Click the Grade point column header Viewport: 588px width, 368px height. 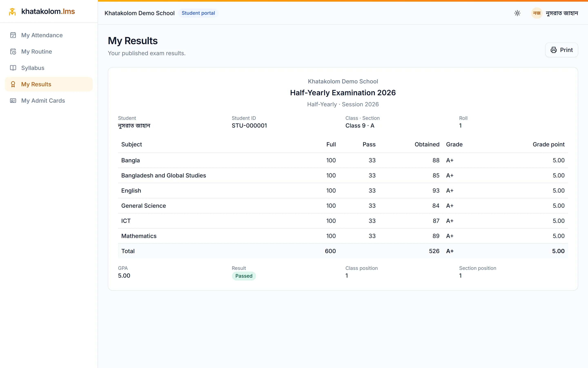(x=548, y=144)
